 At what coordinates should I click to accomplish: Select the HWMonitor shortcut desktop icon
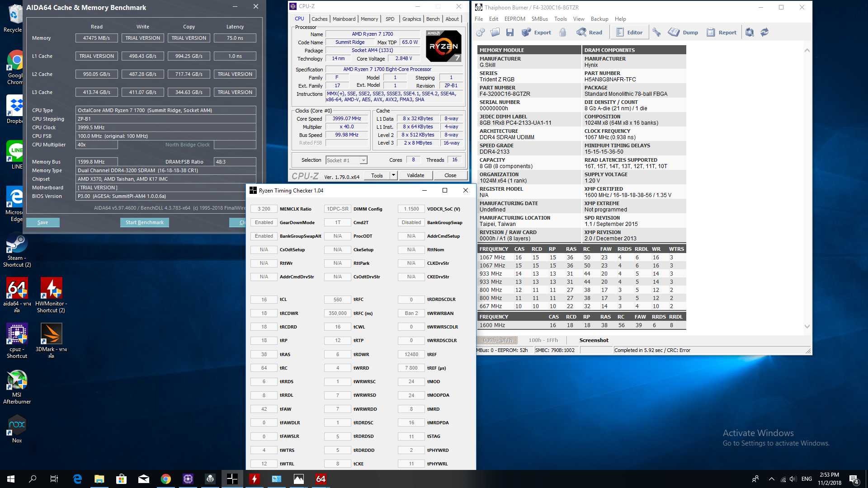point(51,296)
